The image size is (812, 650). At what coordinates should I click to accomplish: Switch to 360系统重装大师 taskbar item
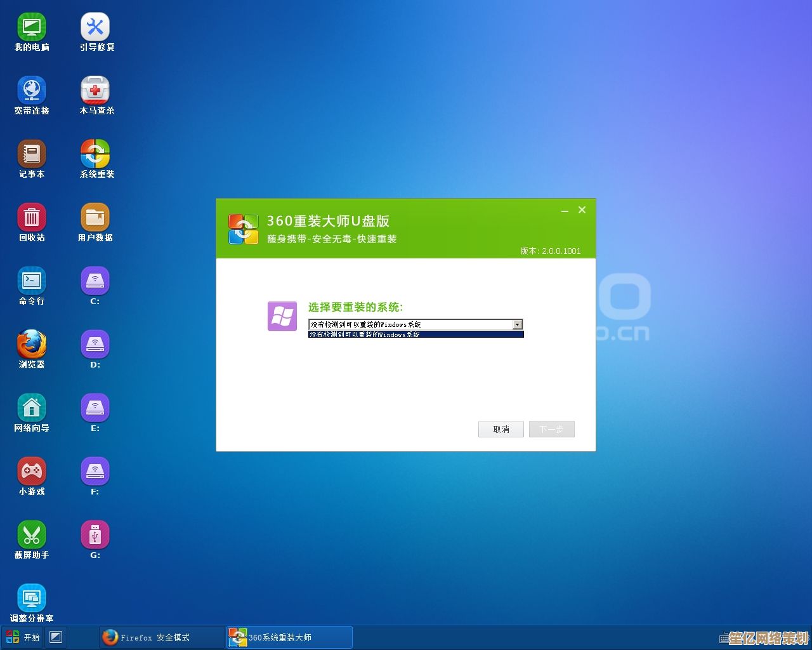pyautogui.click(x=289, y=637)
